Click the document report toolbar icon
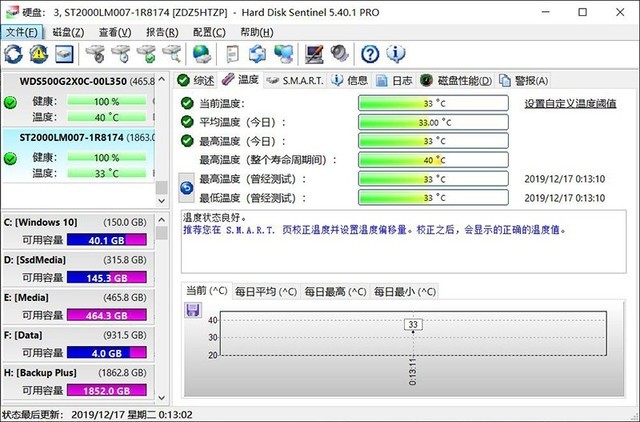Screen dimensions: 640x422 pyautogui.click(x=232, y=53)
